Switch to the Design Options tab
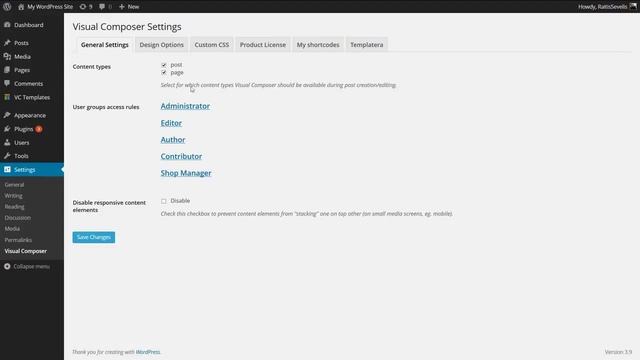640x360 pixels. (x=162, y=44)
